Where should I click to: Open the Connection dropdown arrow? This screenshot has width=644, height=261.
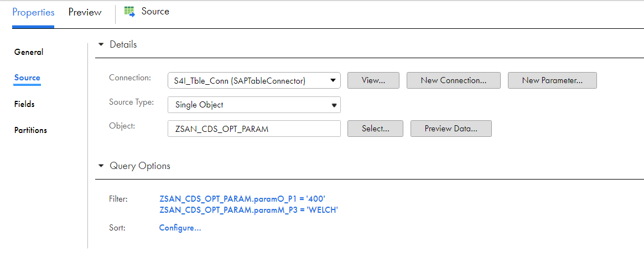coord(333,81)
